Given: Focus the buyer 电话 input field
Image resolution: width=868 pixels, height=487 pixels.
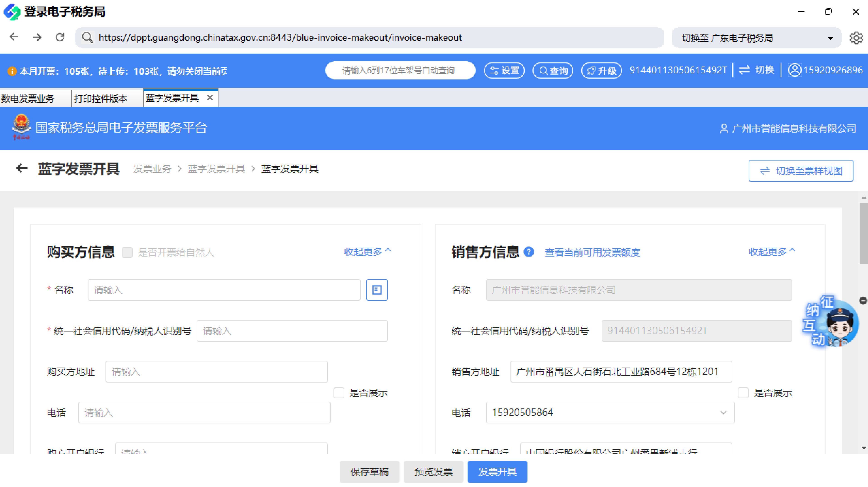Looking at the screenshot, I should pyautogui.click(x=204, y=412).
